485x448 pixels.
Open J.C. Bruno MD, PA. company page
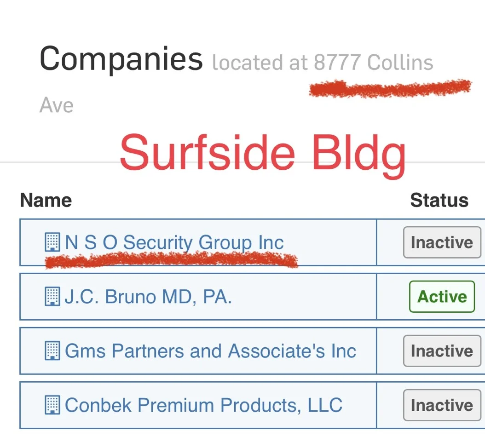click(148, 297)
